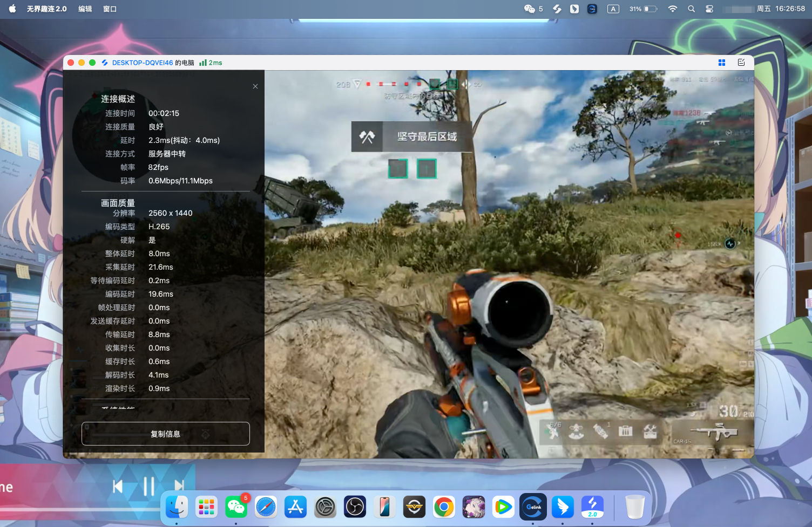The width and height of the screenshot is (812, 527).
Task: Open 无界趣连 2.0 from the Dock
Action: [x=593, y=507]
